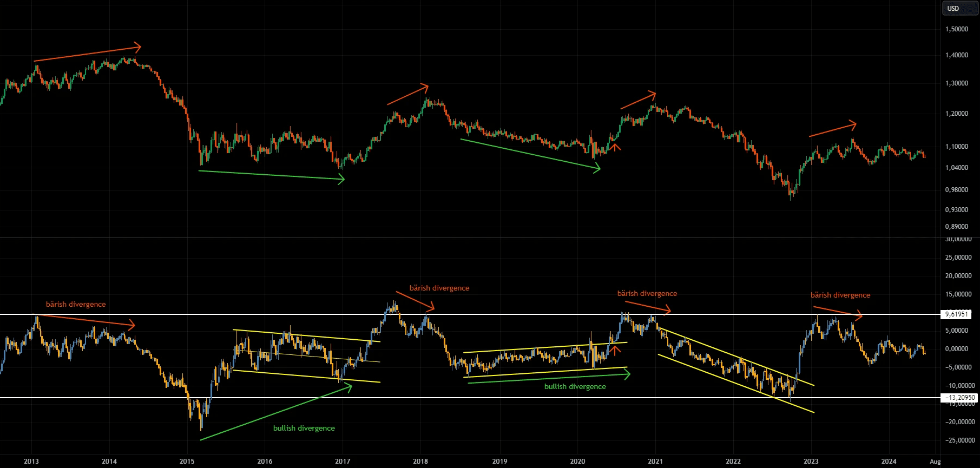Image resolution: width=980 pixels, height=468 pixels.
Task: Click the 2016 label on time axis
Action: pyautogui.click(x=265, y=462)
